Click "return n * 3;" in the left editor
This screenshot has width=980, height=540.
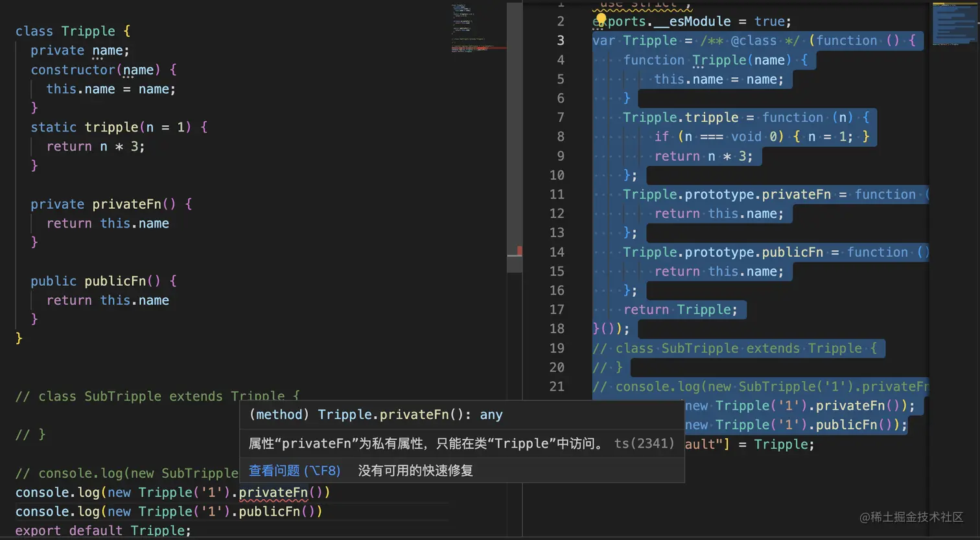tap(96, 147)
